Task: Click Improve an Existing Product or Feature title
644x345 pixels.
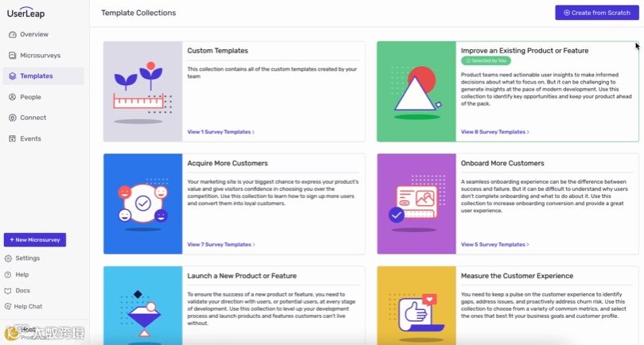Action: coord(525,51)
